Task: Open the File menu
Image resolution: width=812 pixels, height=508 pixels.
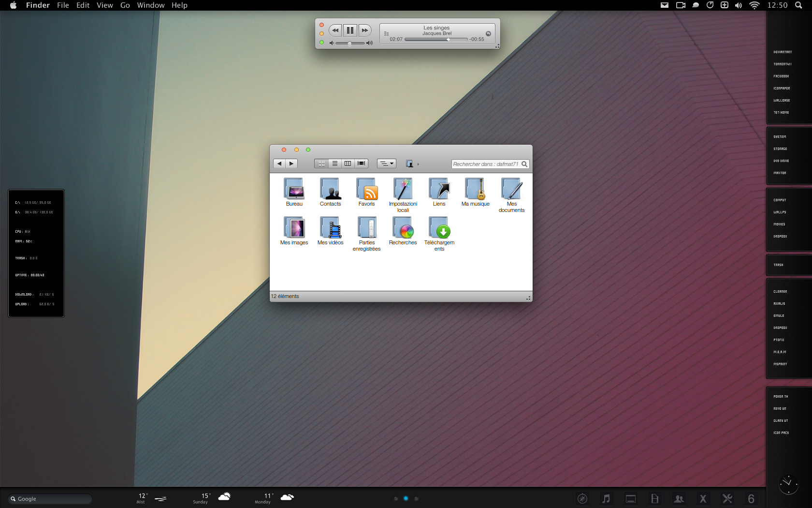Action: point(63,5)
